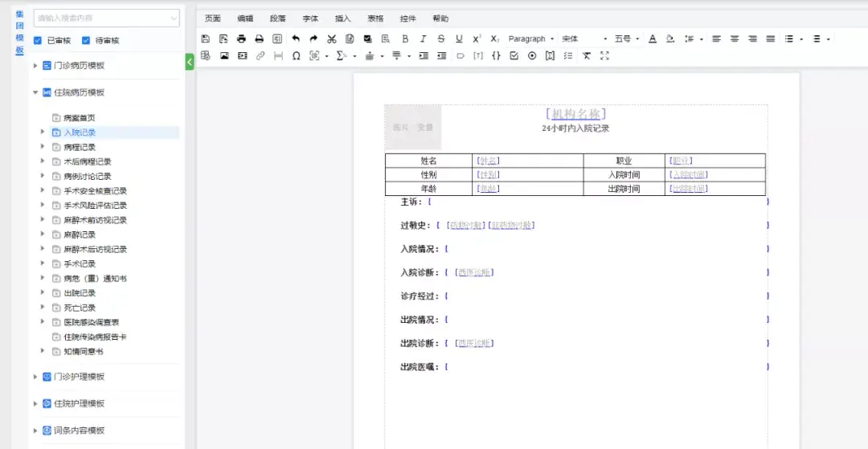Insert a radio button control
Image resolution: width=868 pixels, height=449 pixels.
coord(532,56)
